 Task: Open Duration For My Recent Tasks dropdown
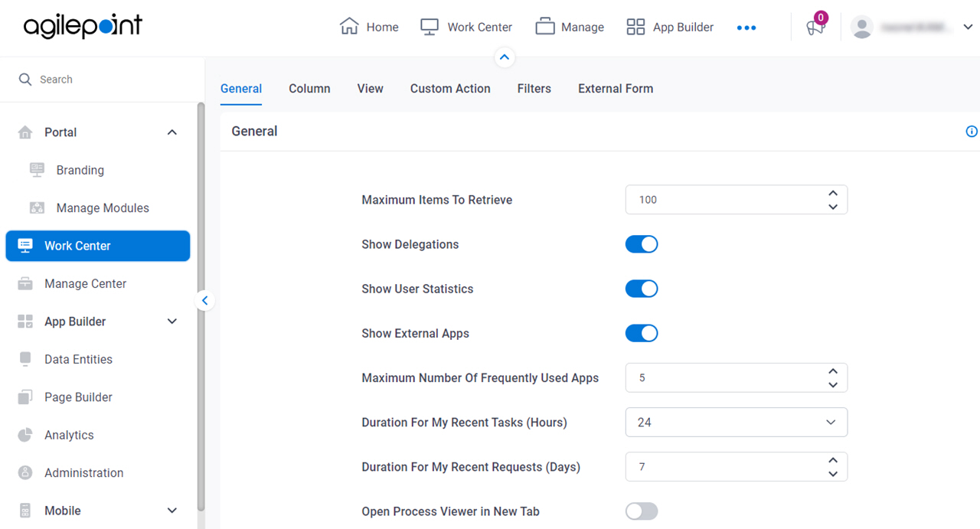tap(737, 422)
